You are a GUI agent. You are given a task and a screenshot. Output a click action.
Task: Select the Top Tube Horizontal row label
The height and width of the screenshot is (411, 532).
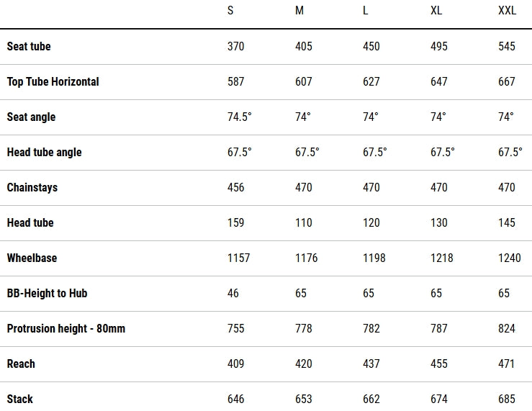(x=53, y=81)
